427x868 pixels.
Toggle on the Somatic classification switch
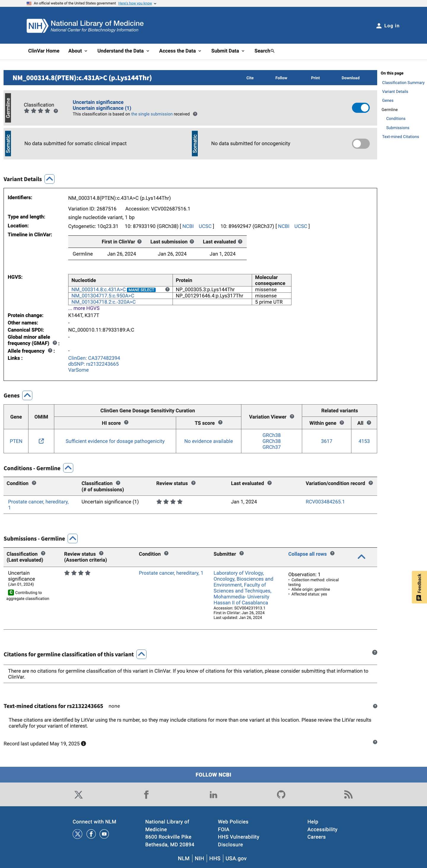tap(361, 144)
